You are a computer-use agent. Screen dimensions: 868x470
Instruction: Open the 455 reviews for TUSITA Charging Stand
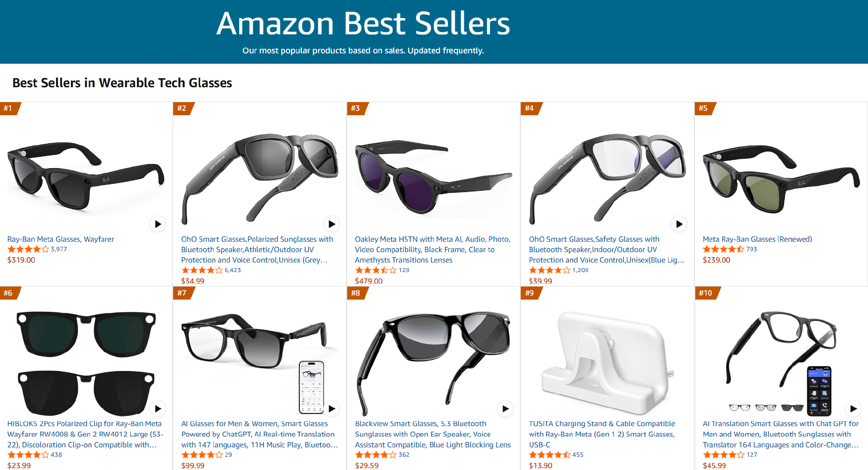click(x=577, y=455)
